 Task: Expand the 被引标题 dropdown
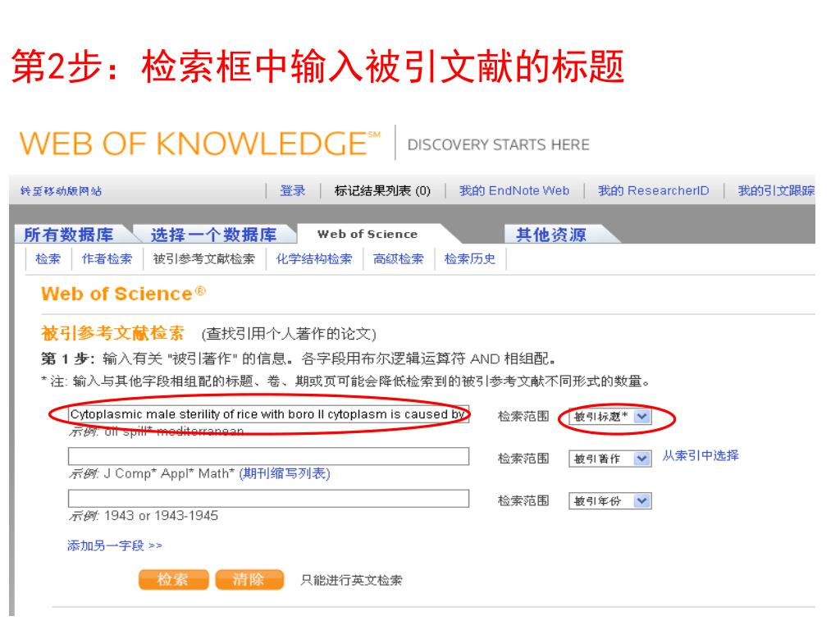610,416
